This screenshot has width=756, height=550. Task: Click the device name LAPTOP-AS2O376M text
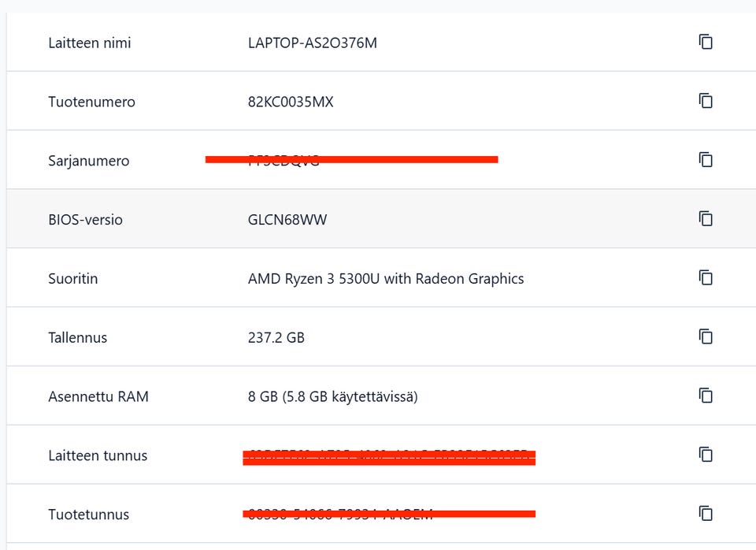(x=312, y=43)
